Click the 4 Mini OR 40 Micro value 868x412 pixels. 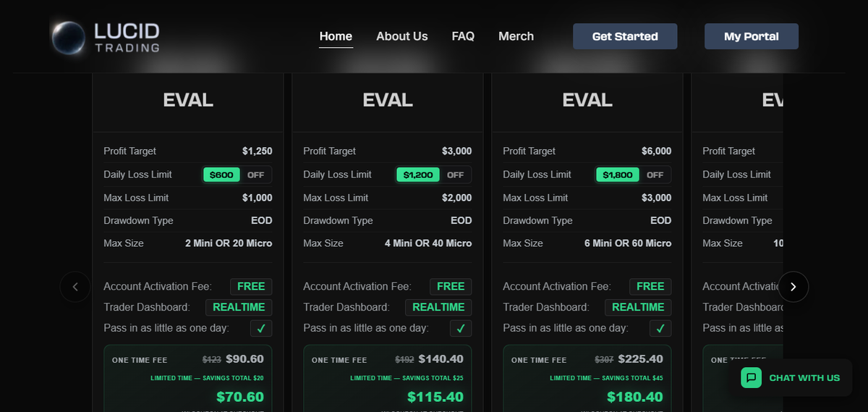pyautogui.click(x=428, y=243)
